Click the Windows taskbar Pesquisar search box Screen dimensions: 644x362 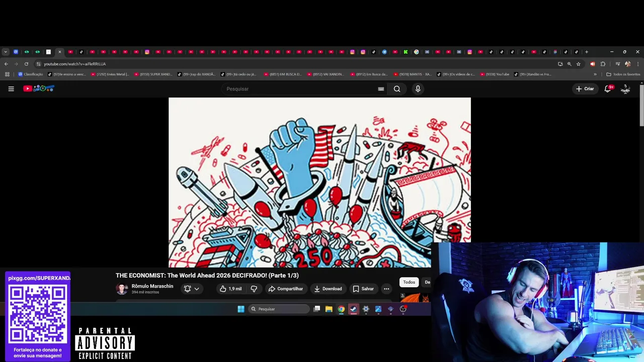point(279,309)
